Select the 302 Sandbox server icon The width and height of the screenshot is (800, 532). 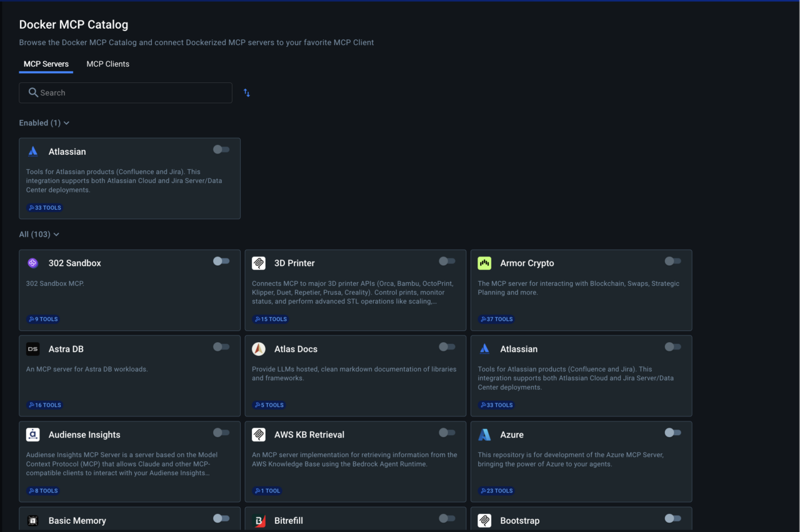point(32,263)
